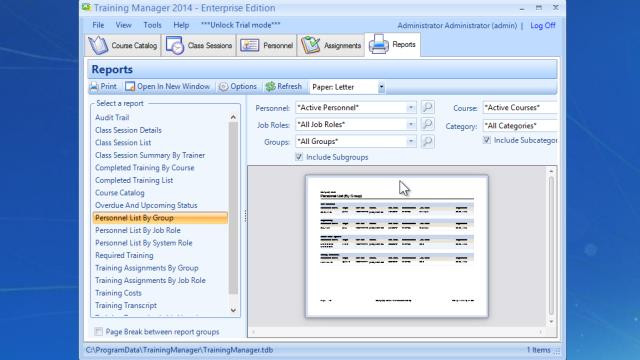This screenshot has height=360, width=640.
Task: Open the File menu
Action: [x=98, y=25]
